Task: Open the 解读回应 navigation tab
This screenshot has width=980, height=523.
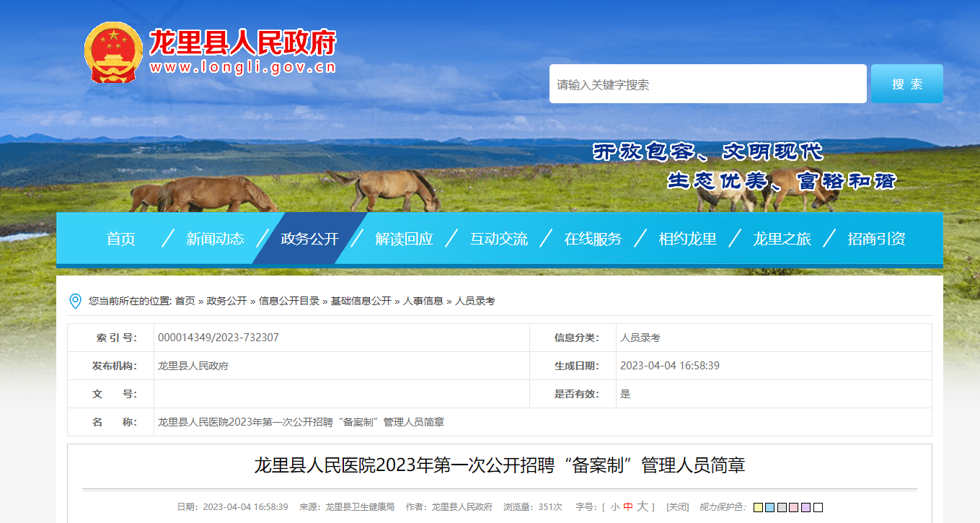Action: pyautogui.click(x=404, y=239)
